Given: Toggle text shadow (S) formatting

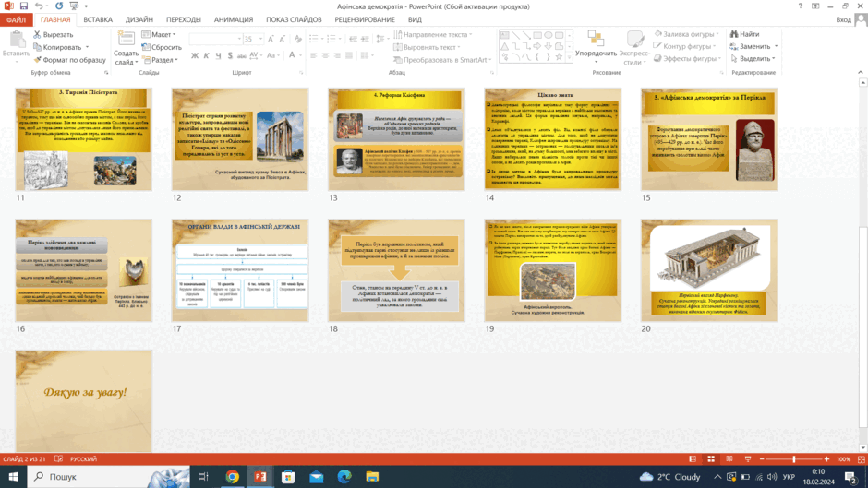Looking at the screenshot, I should [230, 55].
